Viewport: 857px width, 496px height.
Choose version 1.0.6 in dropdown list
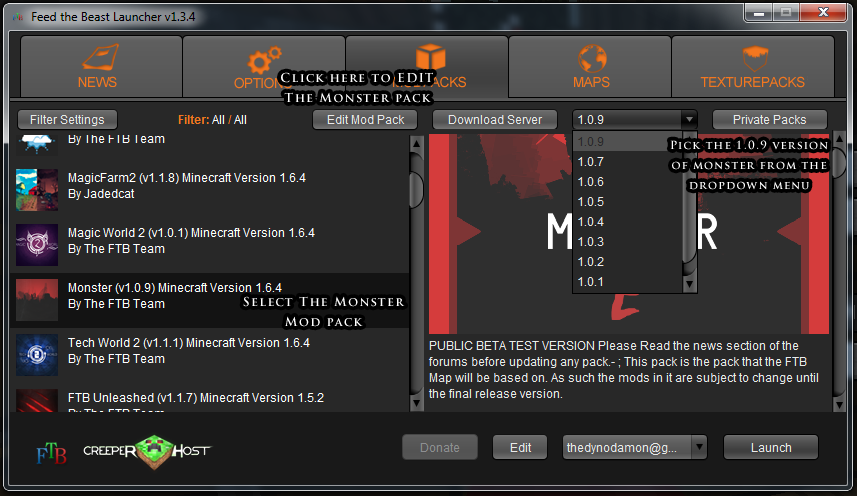coord(627,182)
